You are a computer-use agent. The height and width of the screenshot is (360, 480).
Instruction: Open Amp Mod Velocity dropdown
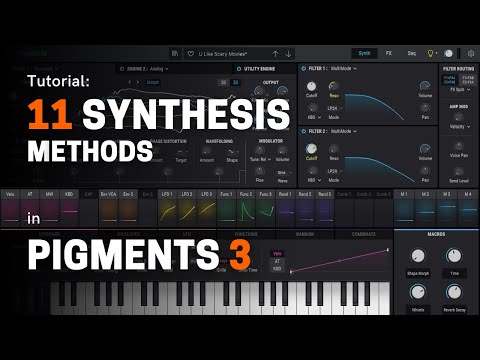click(x=459, y=127)
